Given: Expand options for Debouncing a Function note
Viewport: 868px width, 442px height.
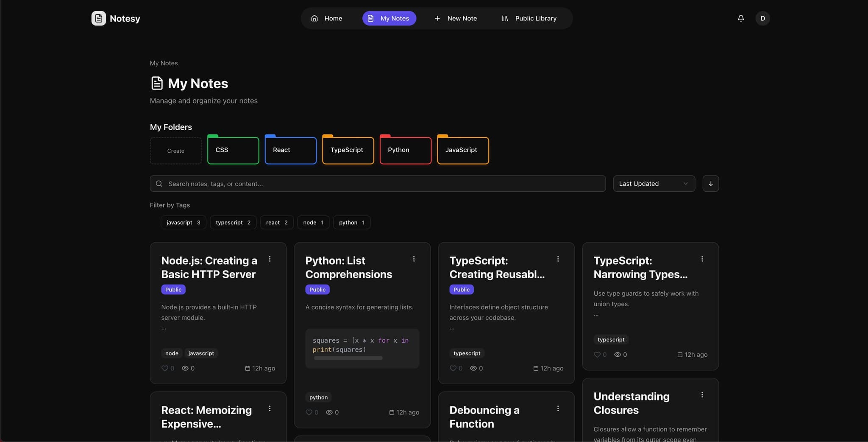Looking at the screenshot, I should pyautogui.click(x=558, y=408).
